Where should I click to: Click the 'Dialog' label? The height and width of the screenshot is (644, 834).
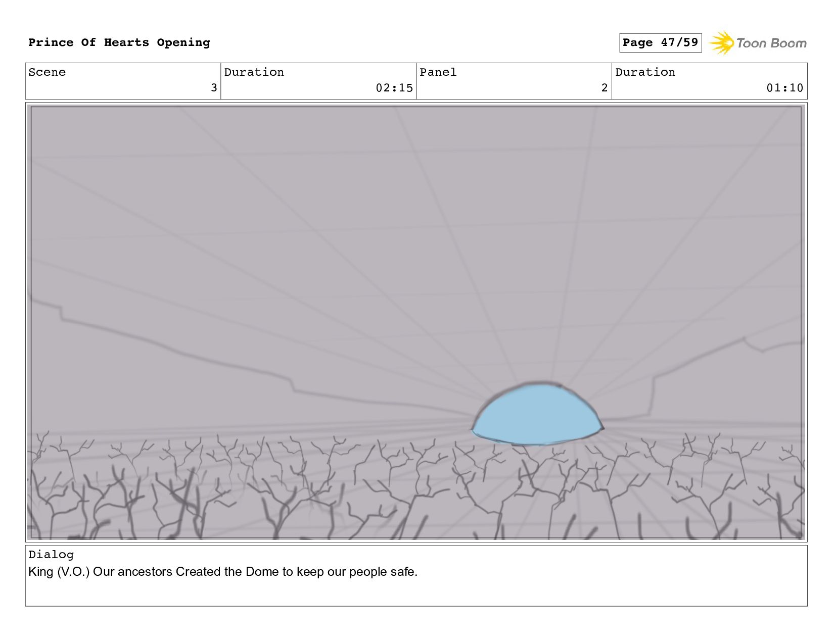pos(51,555)
